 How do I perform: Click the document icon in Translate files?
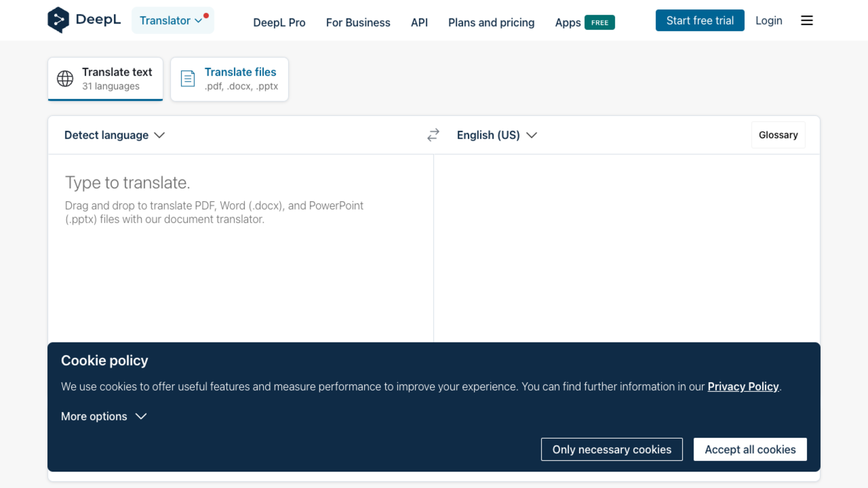click(188, 78)
